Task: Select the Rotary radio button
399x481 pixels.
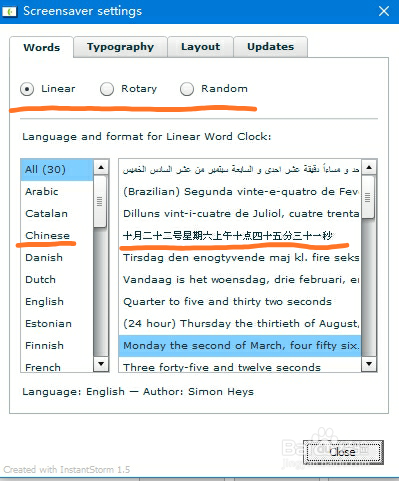Action: (x=107, y=89)
